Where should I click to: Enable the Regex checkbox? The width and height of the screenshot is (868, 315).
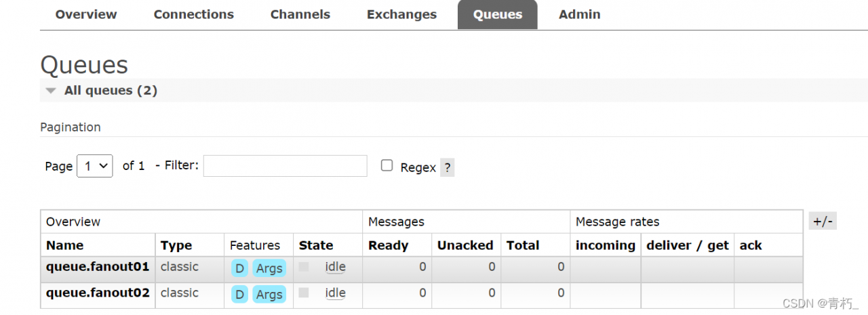pyautogui.click(x=387, y=165)
